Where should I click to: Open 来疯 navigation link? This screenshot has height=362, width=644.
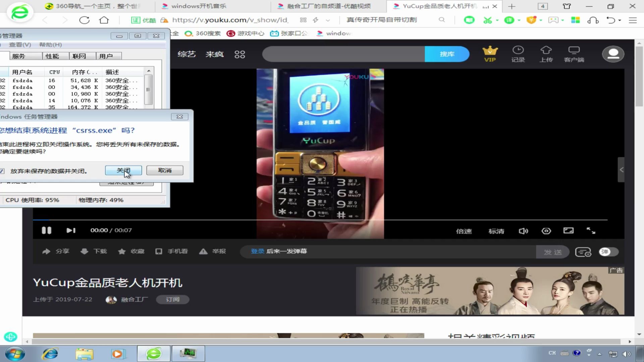[x=215, y=54]
